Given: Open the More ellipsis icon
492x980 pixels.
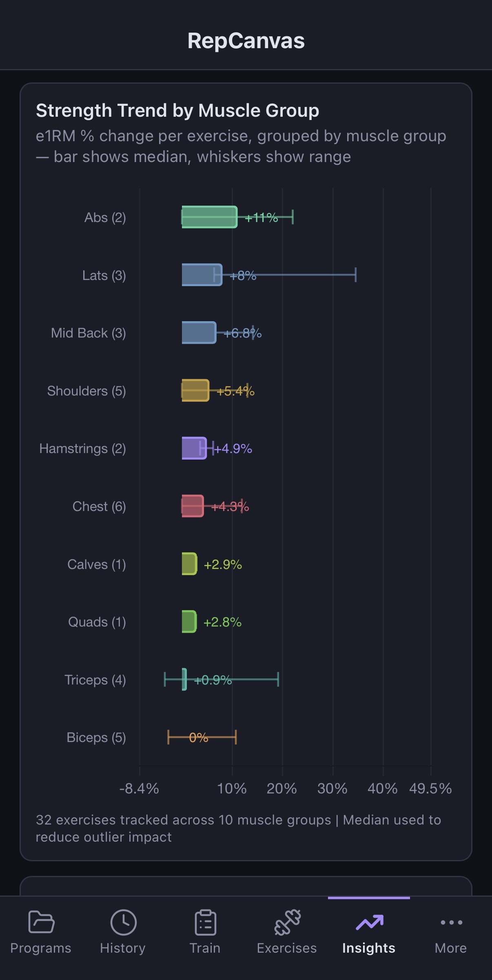Looking at the screenshot, I should (451, 922).
